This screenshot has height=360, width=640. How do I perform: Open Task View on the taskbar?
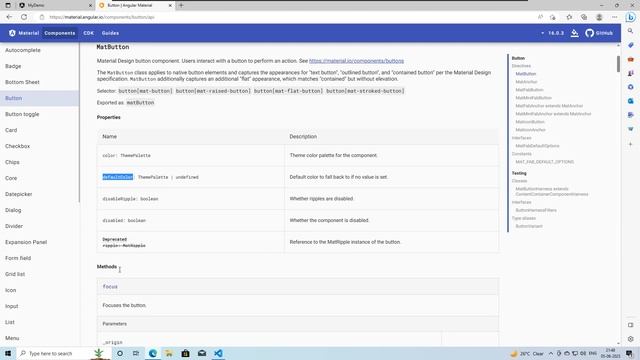coord(136,353)
